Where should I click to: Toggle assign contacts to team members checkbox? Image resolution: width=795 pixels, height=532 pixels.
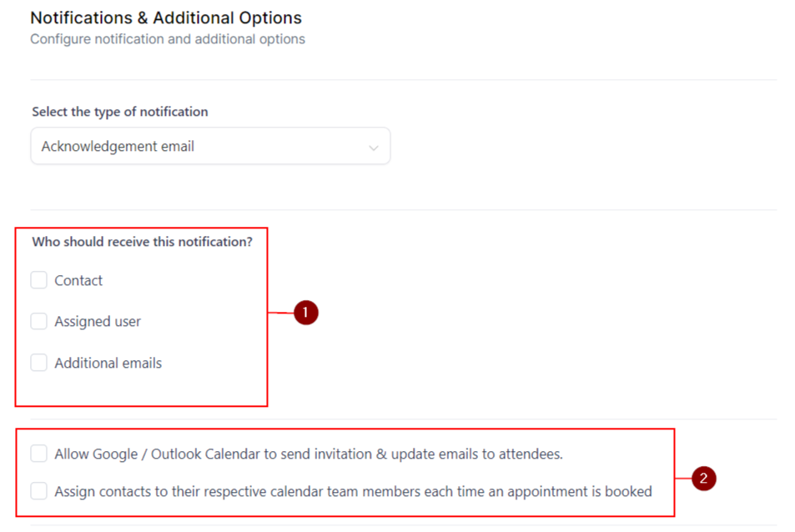point(38,491)
